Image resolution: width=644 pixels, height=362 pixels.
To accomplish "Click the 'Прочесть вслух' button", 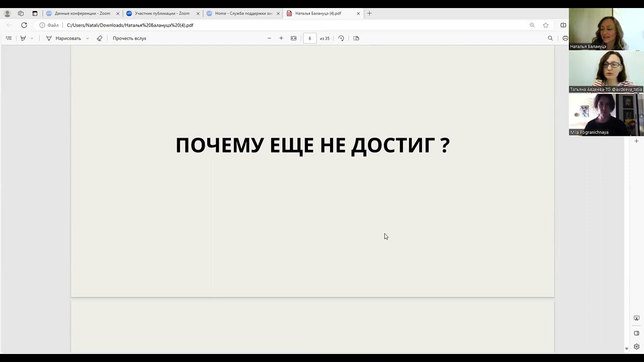I will click(129, 38).
